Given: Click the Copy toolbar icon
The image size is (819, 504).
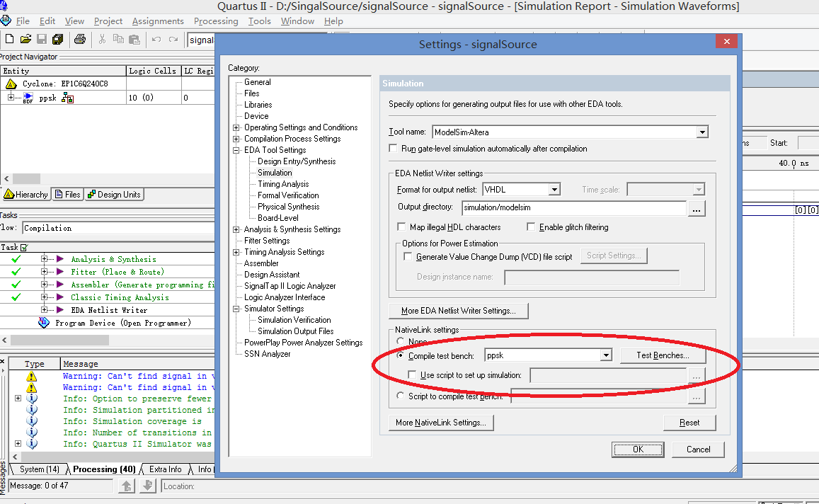Looking at the screenshot, I should pos(118,39).
